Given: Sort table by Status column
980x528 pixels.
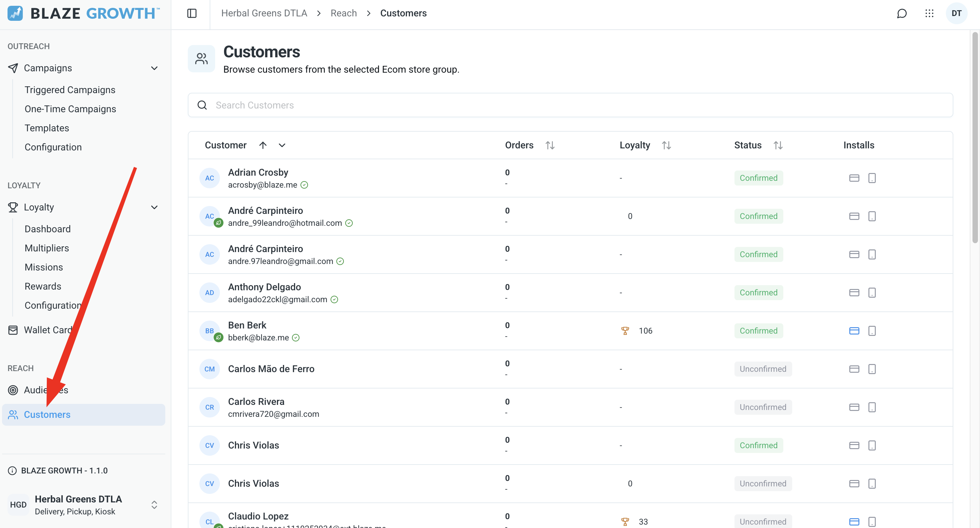Looking at the screenshot, I should point(778,145).
